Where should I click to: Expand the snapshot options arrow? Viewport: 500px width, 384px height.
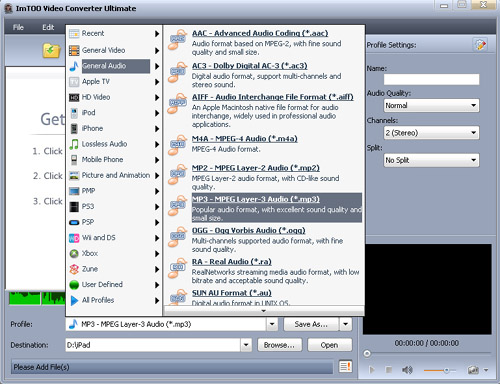[x=486, y=370]
